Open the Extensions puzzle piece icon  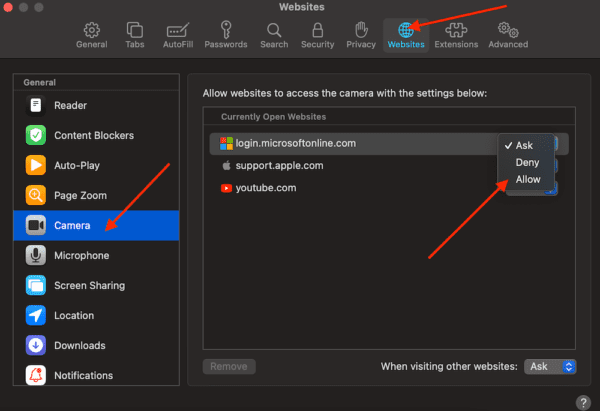456,30
